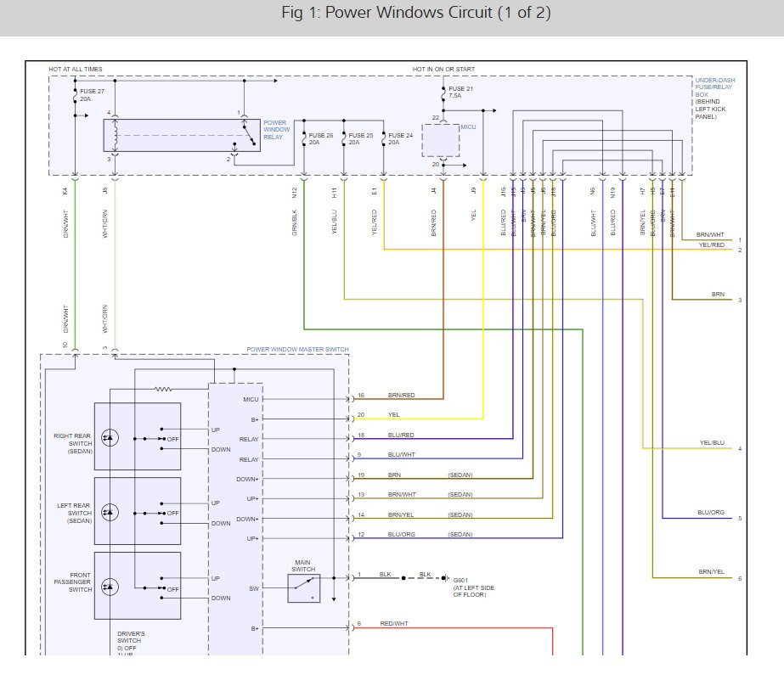
Task: Click the resistor symbol above Right Rear Switch
Action: [163, 389]
